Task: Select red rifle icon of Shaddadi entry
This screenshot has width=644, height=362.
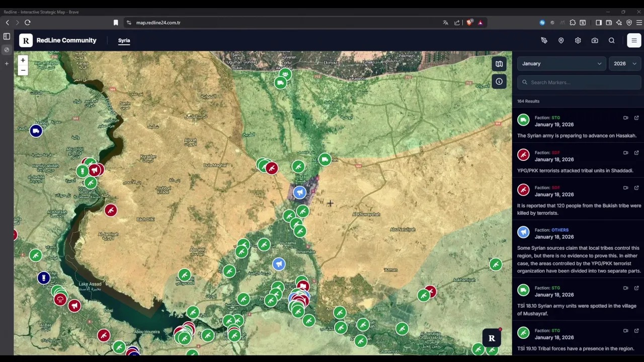Action: pyautogui.click(x=523, y=155)
